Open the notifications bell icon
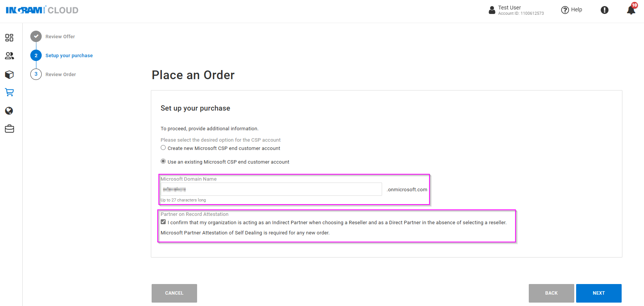 tap(631, 10)
